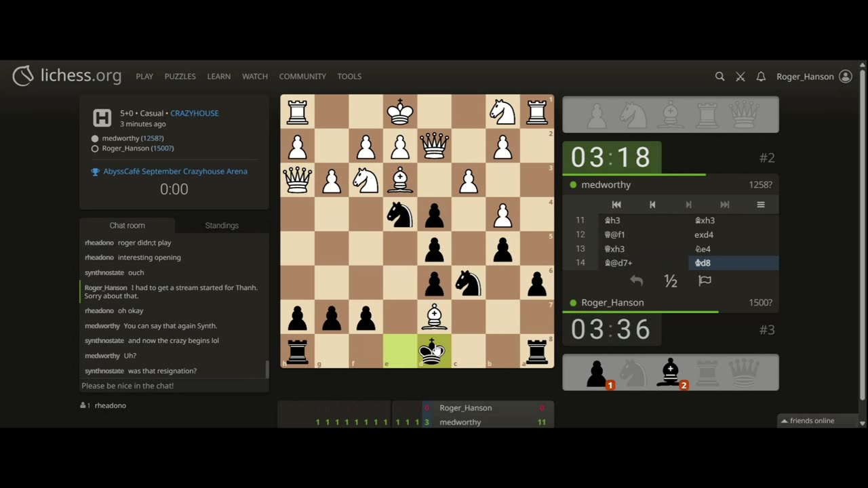This screenshot has height=488, width=868.
Task: Open the notifications bell
Action: [761, 77]
